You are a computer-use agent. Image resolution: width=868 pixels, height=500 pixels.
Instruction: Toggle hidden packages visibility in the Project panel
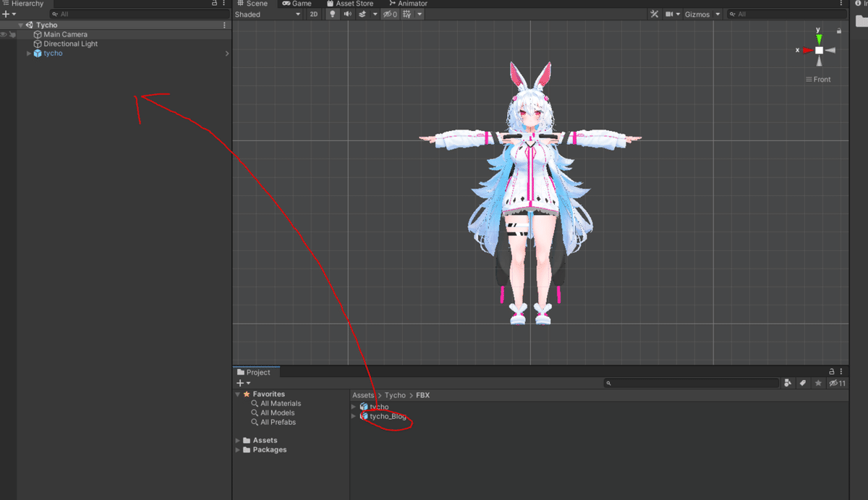[837, 383]
